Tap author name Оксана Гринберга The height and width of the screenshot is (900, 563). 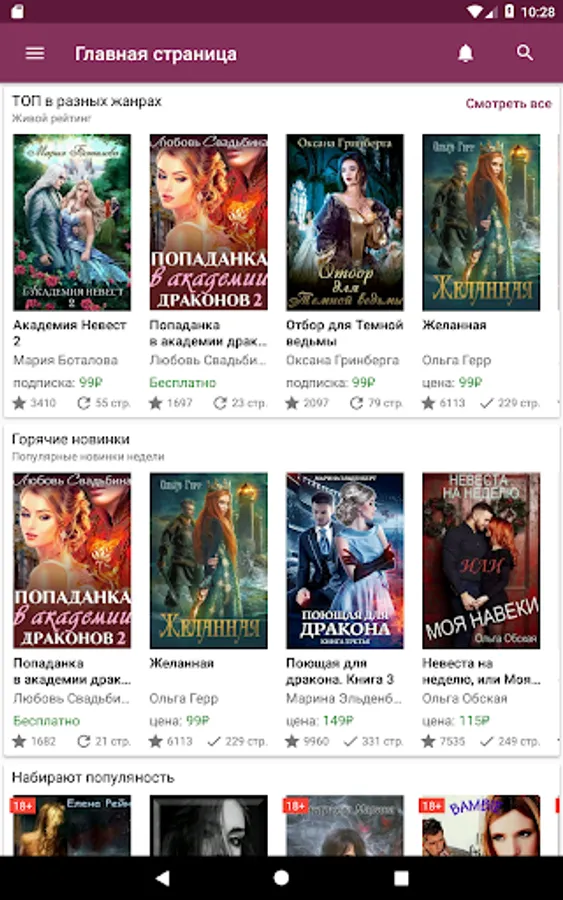tap(343, 360)
